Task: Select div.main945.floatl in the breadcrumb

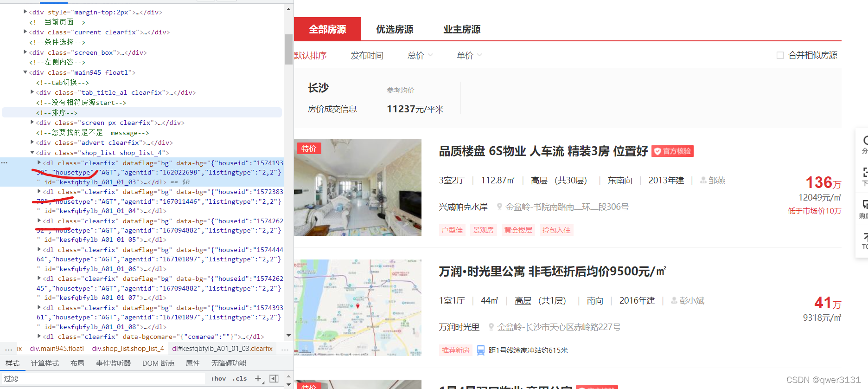Action: pyautogui.click(x=57, y=348)
